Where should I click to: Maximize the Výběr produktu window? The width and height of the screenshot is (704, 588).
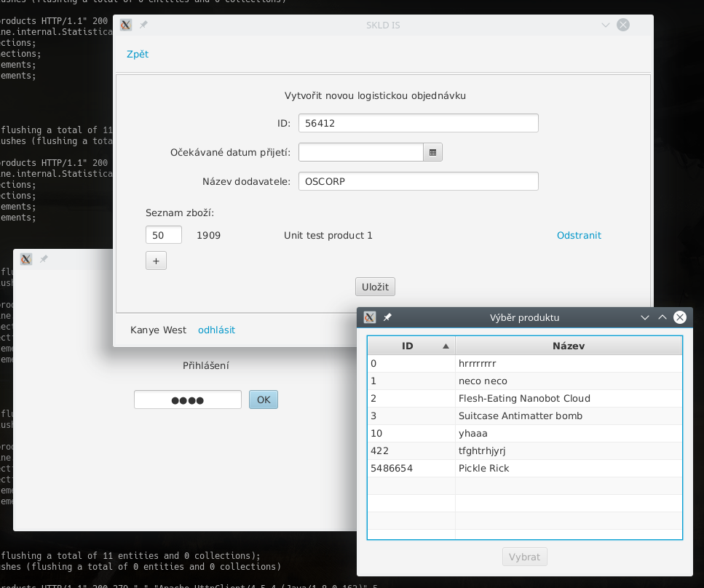663,317
